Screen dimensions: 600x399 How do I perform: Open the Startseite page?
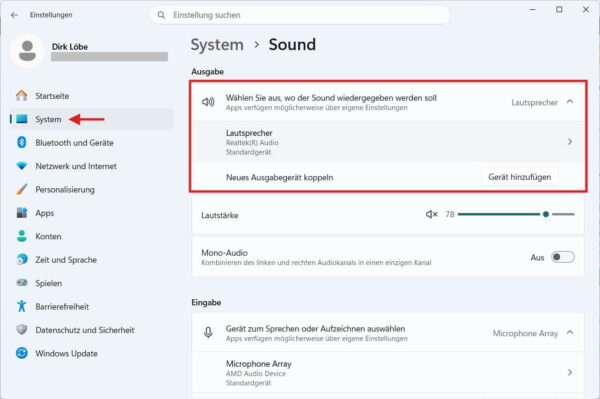point(91,96)
